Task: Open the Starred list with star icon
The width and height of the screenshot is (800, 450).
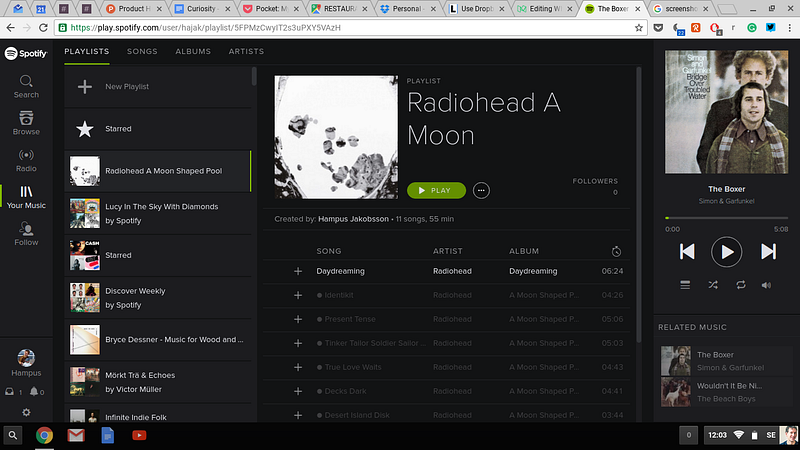Action: 158,129
